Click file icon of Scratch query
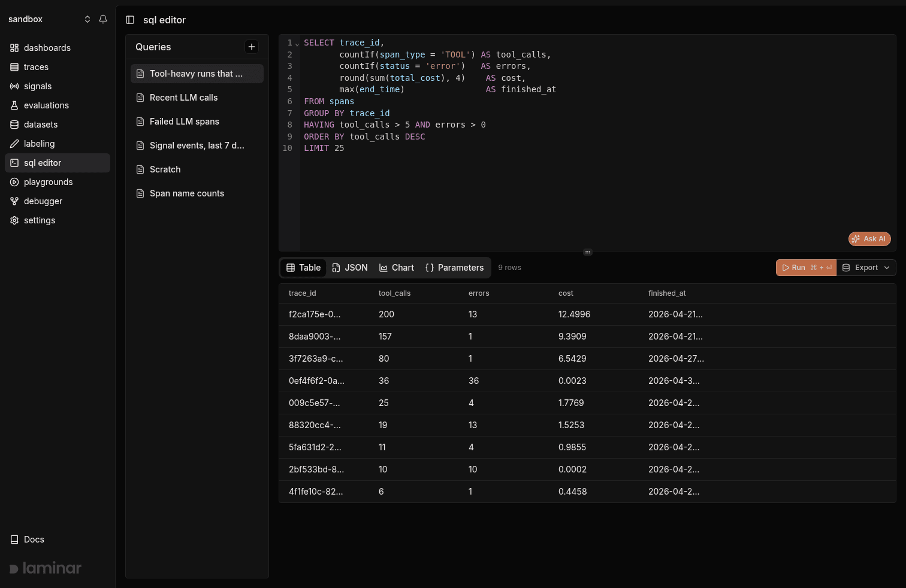The image size is (906, 588). pos(140,169)
